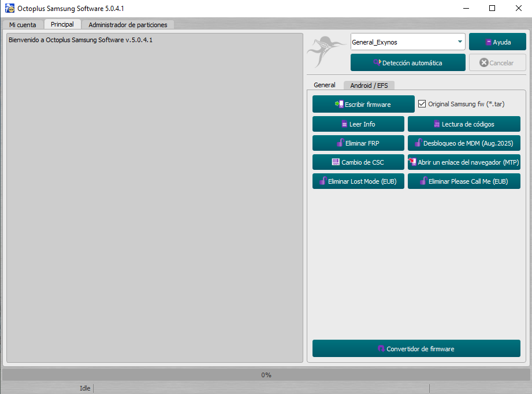Click the Lectura de códigos icon
The height and width of the screenshot is (394, 532).
pos(437,124)
